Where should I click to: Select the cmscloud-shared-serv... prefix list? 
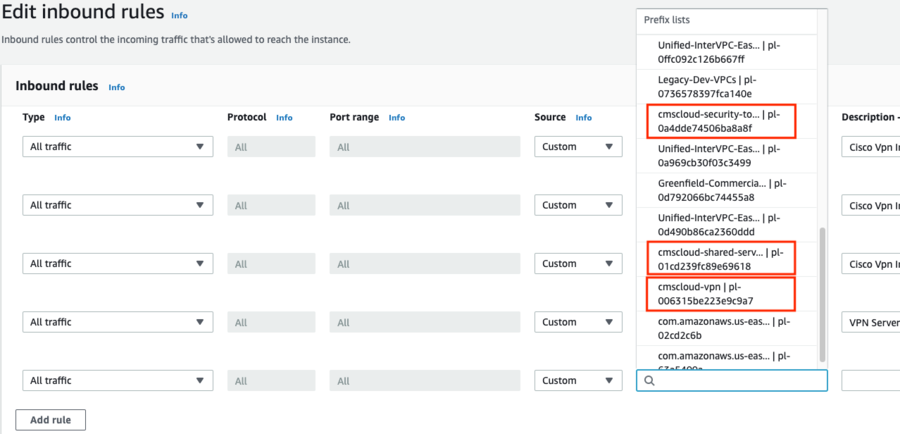pos(727,259)
